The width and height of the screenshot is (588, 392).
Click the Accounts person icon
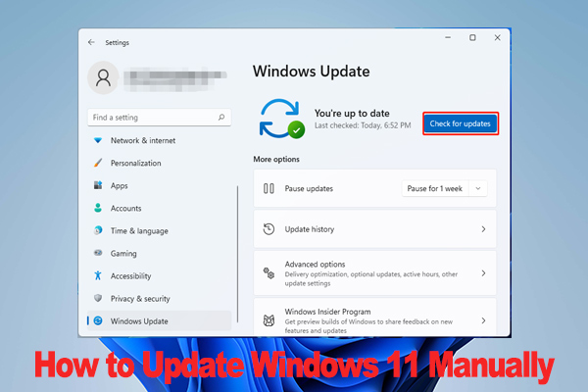tap(98, 208)
